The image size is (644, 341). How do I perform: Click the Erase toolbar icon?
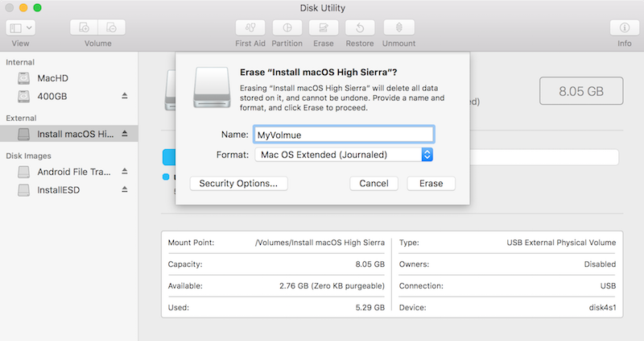(324, 27)
